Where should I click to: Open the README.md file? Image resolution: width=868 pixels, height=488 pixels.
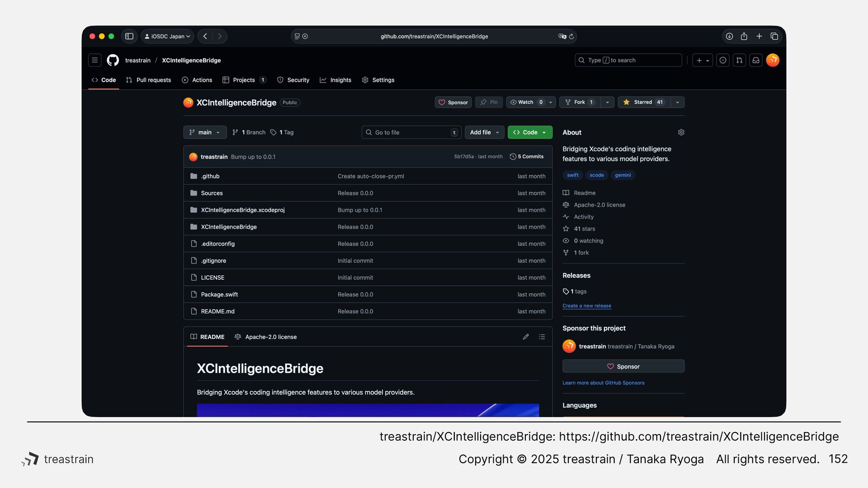[217, 311]
